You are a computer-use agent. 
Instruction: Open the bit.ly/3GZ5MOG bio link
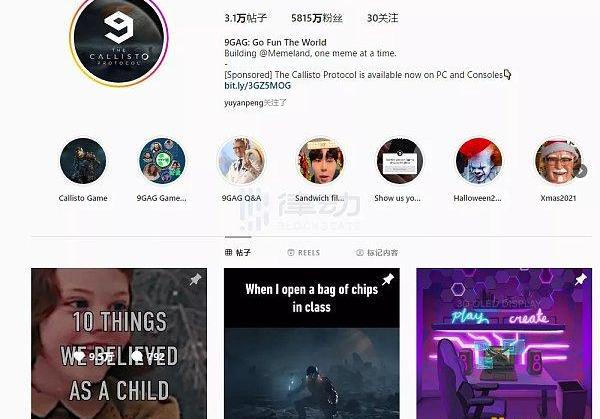[x=258, y=85]
